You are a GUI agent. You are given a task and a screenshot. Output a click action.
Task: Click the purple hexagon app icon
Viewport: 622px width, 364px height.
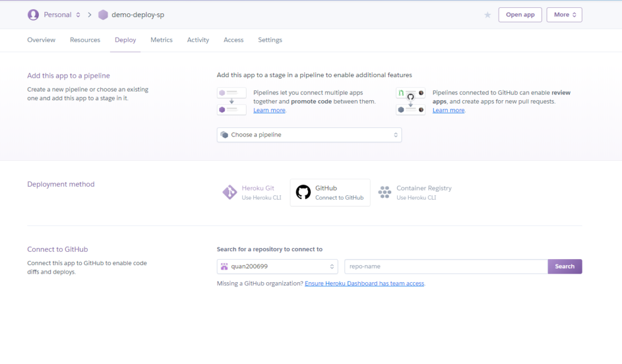coord(103,15)
